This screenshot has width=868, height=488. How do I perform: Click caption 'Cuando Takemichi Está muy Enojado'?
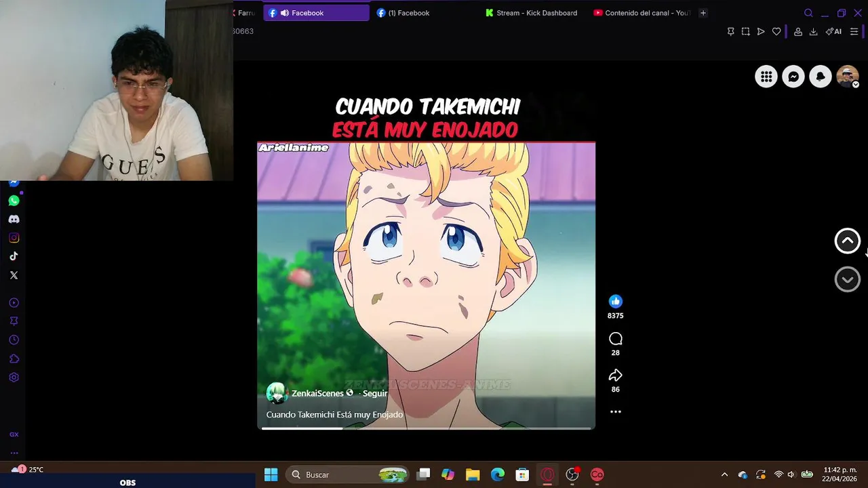tap(334, 414)
